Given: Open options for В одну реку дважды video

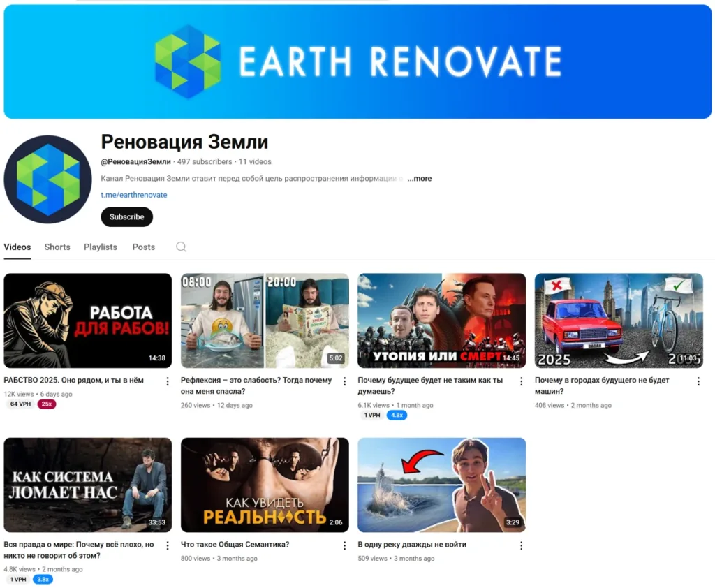Looking at the screenshot, I should [x=521, y=545].
